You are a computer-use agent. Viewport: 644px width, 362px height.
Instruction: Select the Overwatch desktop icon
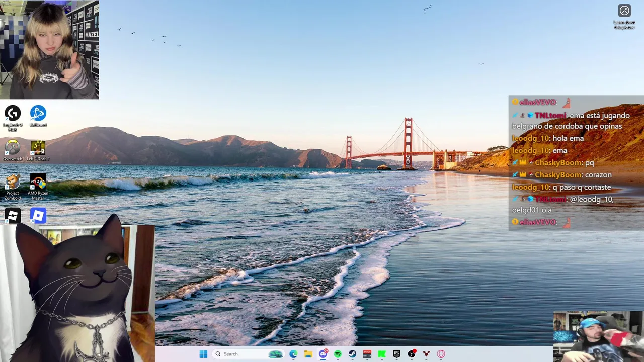(13, 151)
